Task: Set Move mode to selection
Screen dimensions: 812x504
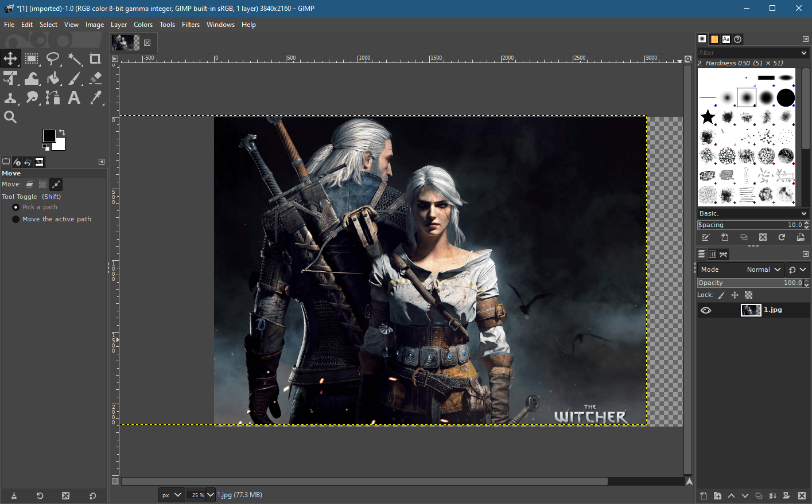Action: (42, 184)
